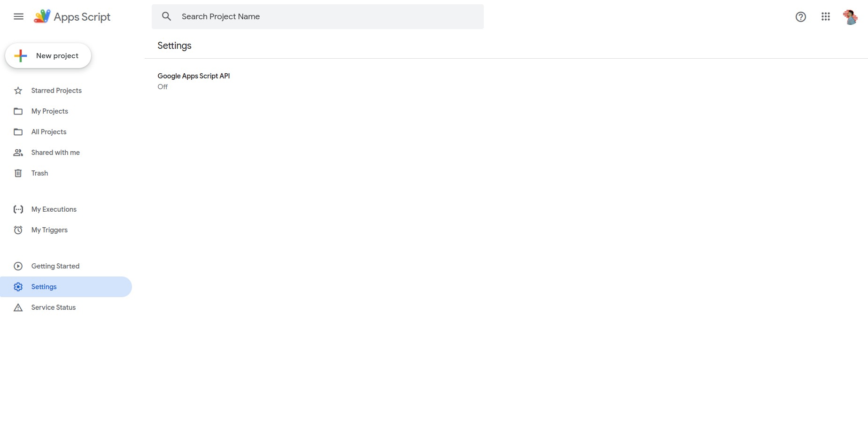
Task: View My Executions
Action: point(66,209)
